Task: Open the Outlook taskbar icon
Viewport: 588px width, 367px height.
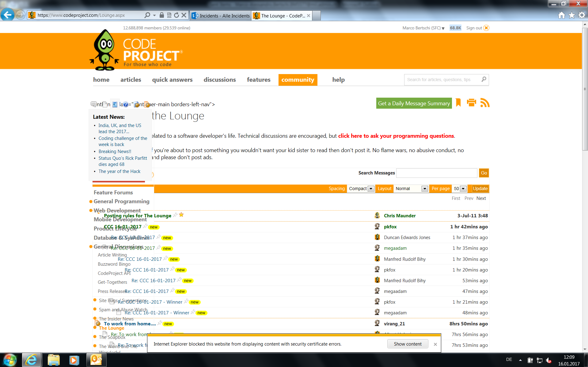Action: click(96, 360)
